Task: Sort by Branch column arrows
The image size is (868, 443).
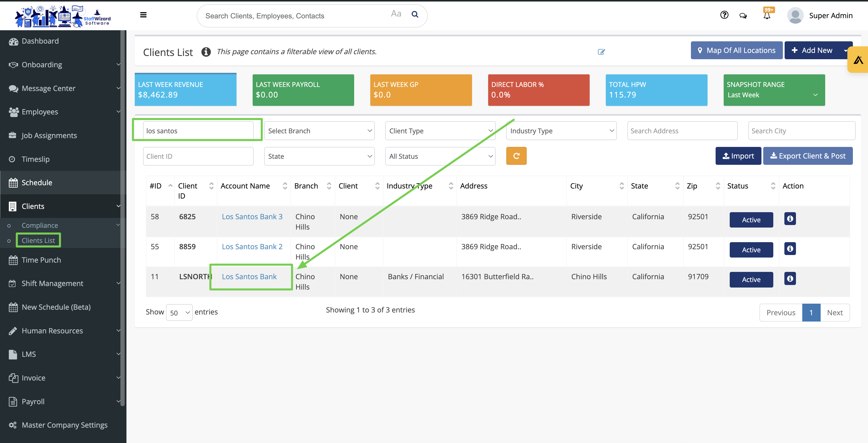Action: tap(329, 185)
